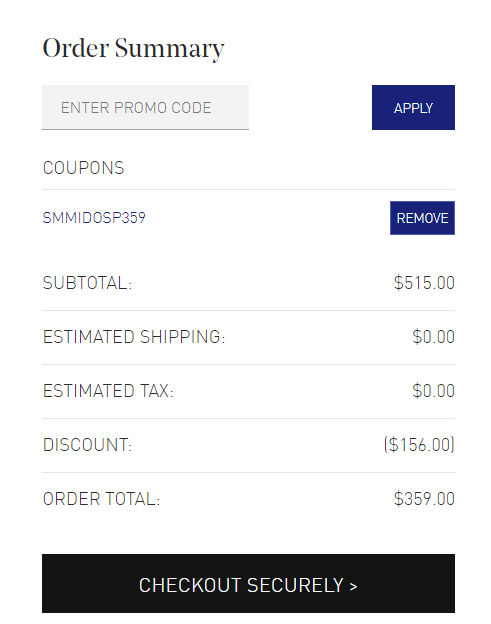Click the Order Total label

coord(101,499)
